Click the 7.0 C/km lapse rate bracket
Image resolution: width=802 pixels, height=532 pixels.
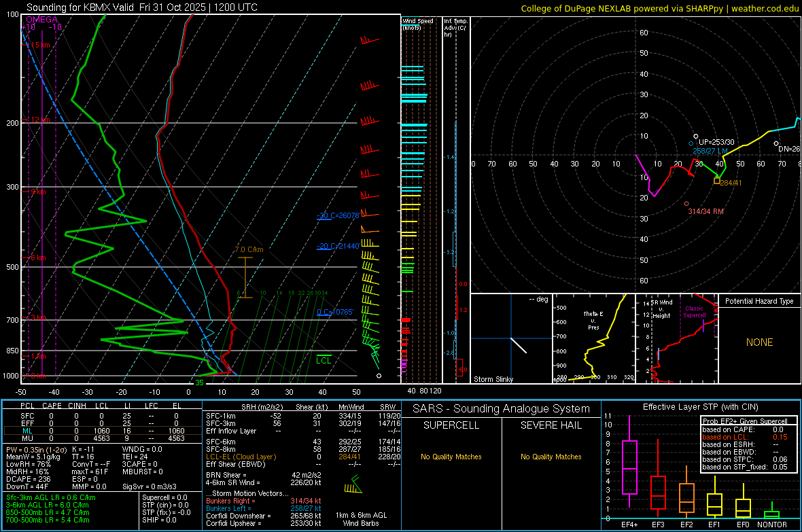tap(245, 277)
